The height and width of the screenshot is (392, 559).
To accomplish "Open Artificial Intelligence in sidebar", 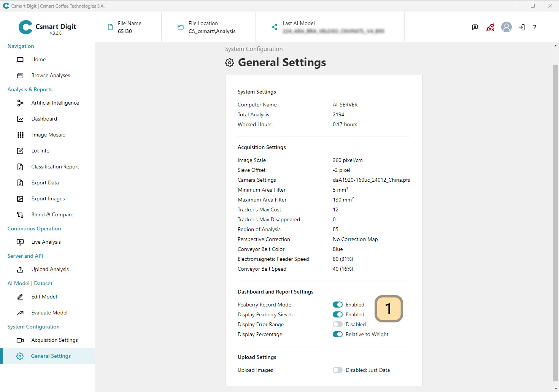I will coord(55,103).
